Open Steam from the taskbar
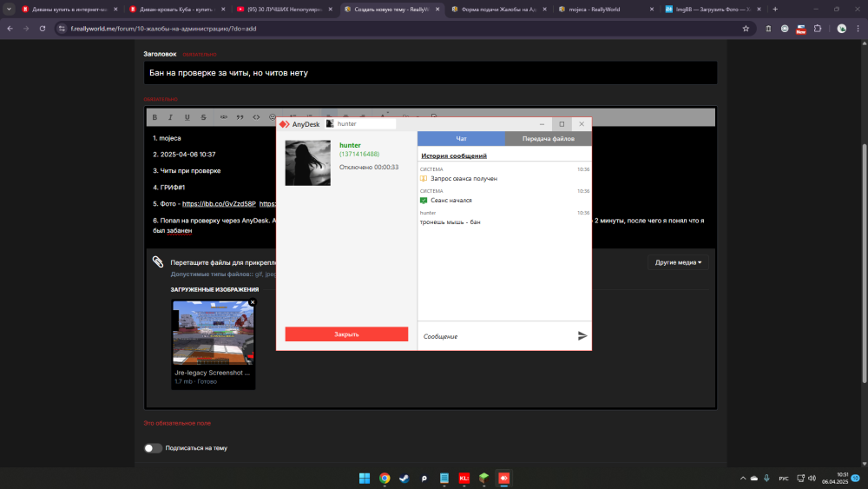 click(404, 479)
